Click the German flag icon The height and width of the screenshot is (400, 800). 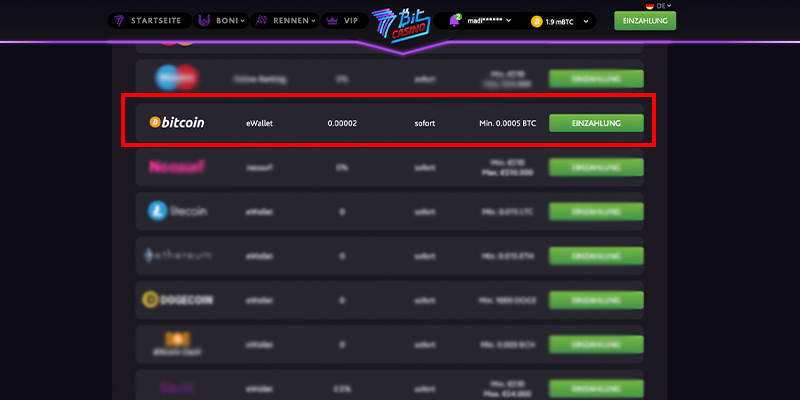(x=649, y=6)
